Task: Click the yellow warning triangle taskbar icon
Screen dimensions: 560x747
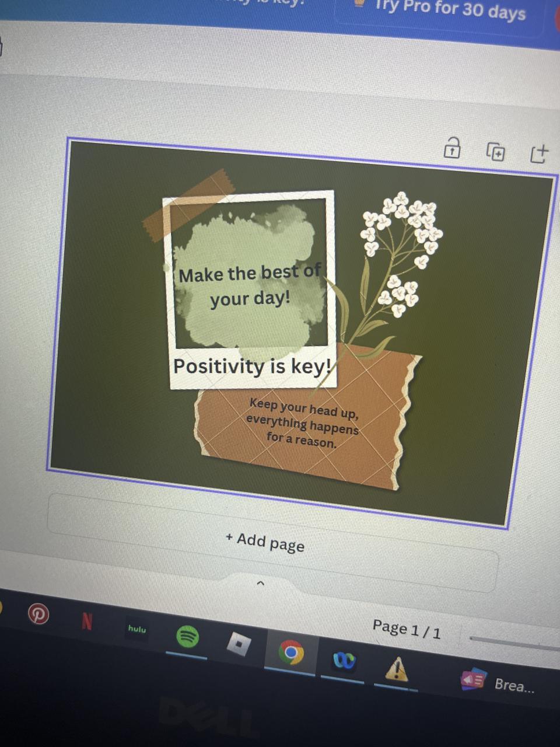Action: click(397, 669)
